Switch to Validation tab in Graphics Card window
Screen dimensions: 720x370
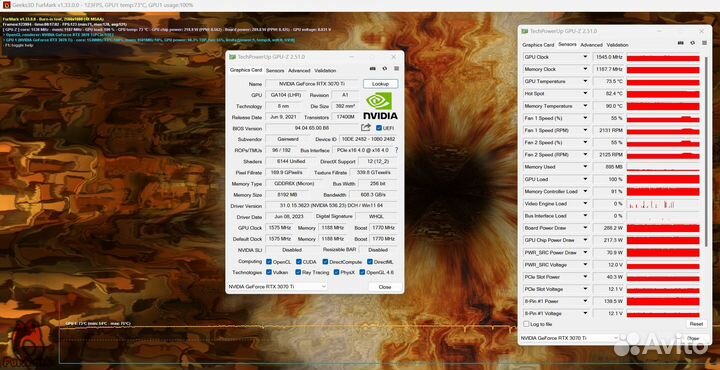click(x=325, y=71)
